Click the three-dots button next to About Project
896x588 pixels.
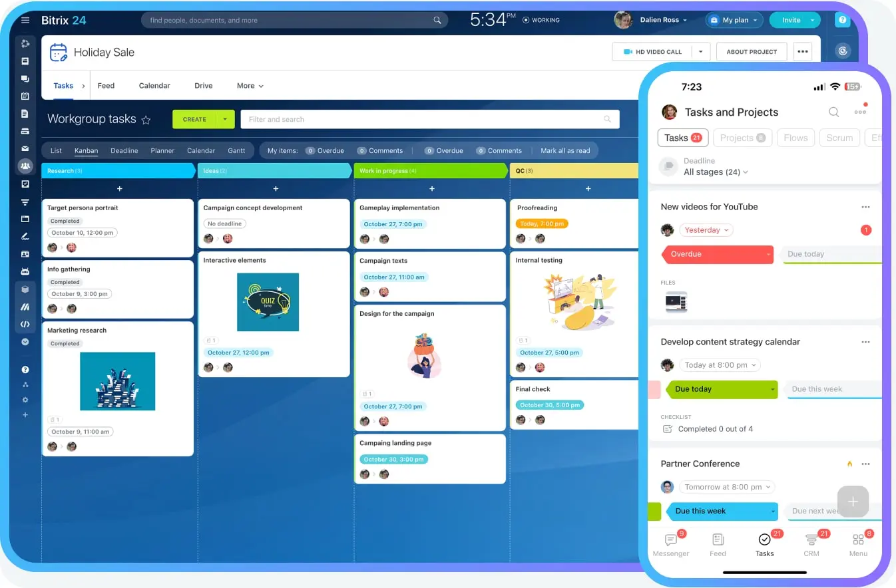pos(802,52)
